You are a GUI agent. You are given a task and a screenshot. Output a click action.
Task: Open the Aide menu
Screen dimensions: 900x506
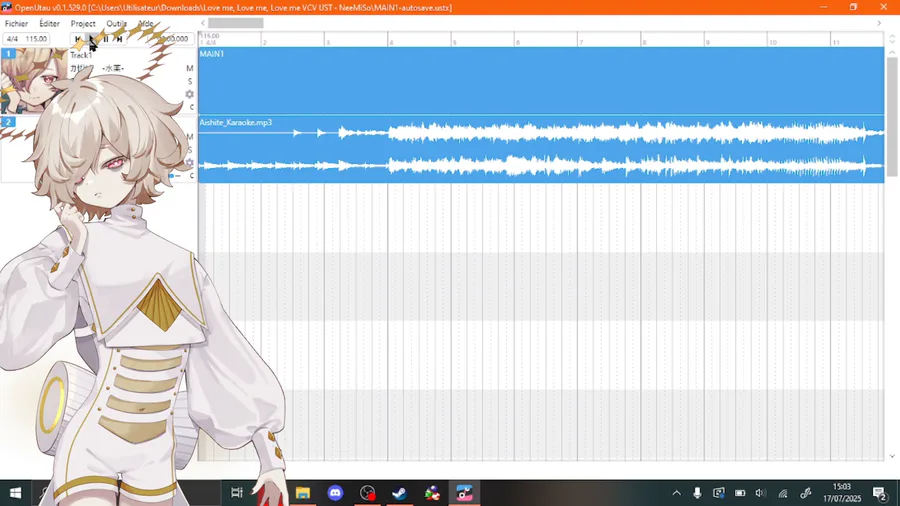(146, 24)
